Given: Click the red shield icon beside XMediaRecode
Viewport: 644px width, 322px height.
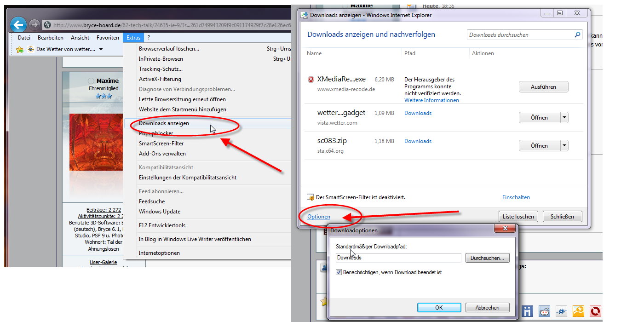Looking at the screenshot, I should click(x=311, y=80).
